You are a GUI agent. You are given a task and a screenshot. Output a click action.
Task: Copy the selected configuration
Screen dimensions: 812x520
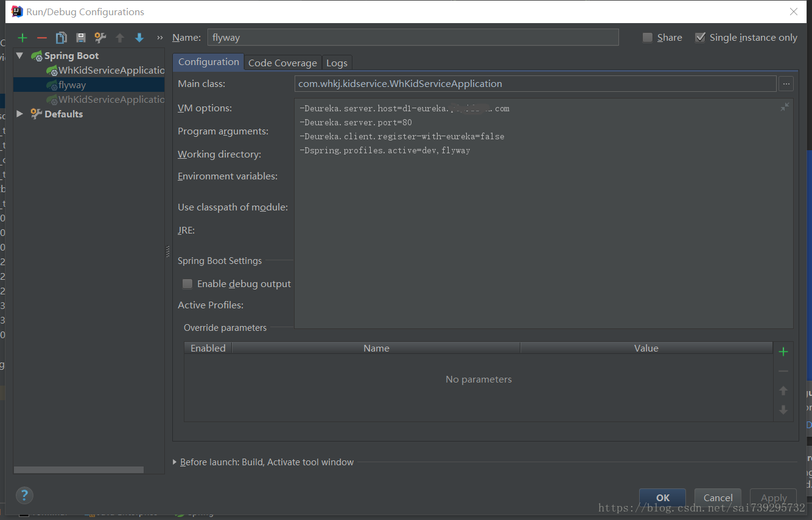pos(61,38)
